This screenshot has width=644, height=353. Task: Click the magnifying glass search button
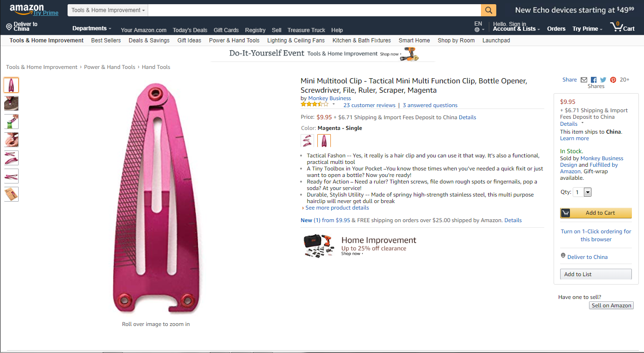488,10
